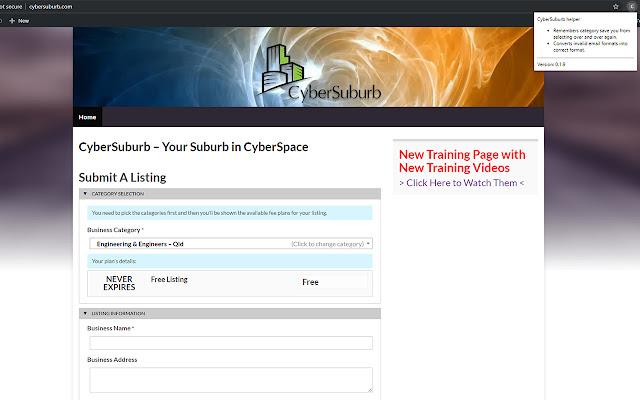Click the 'Your plan's details' notice
This screenshot has width=640, height=400.
tap(230, 261)
